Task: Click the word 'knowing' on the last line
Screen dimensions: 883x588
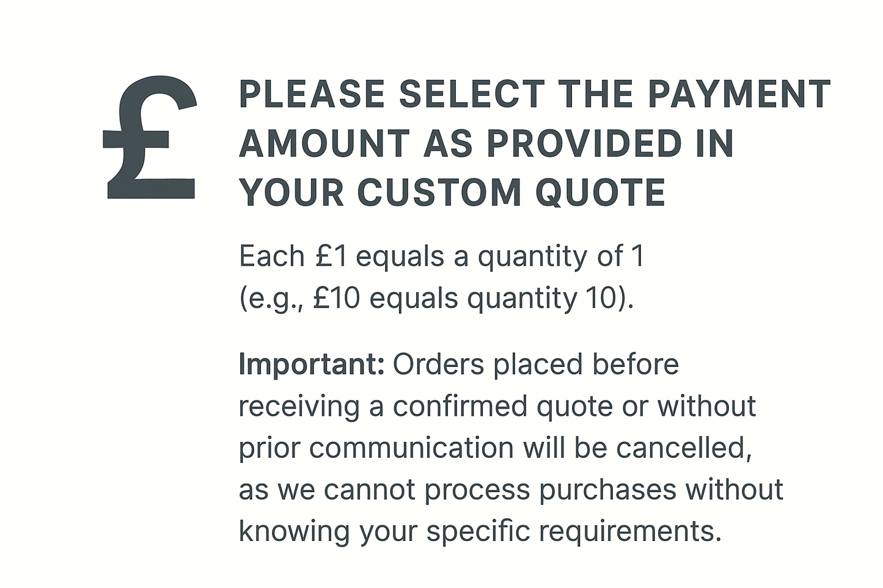Action: pos(294,531)
